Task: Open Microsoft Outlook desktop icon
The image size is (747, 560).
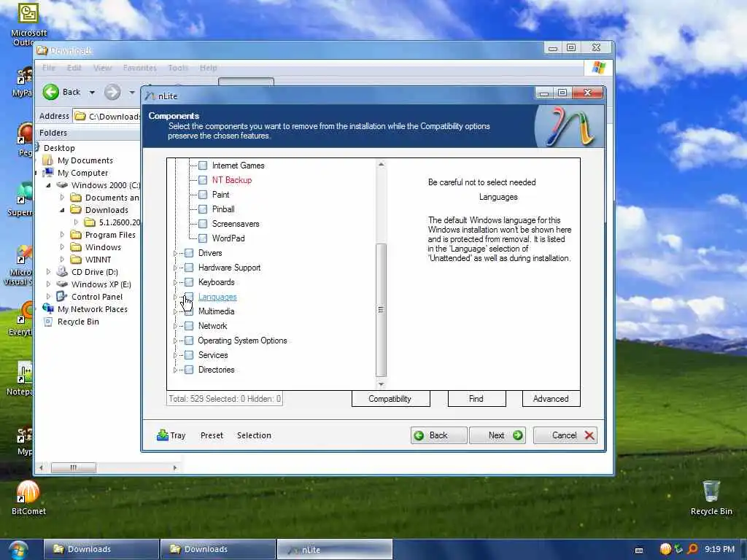Action: 28,24
